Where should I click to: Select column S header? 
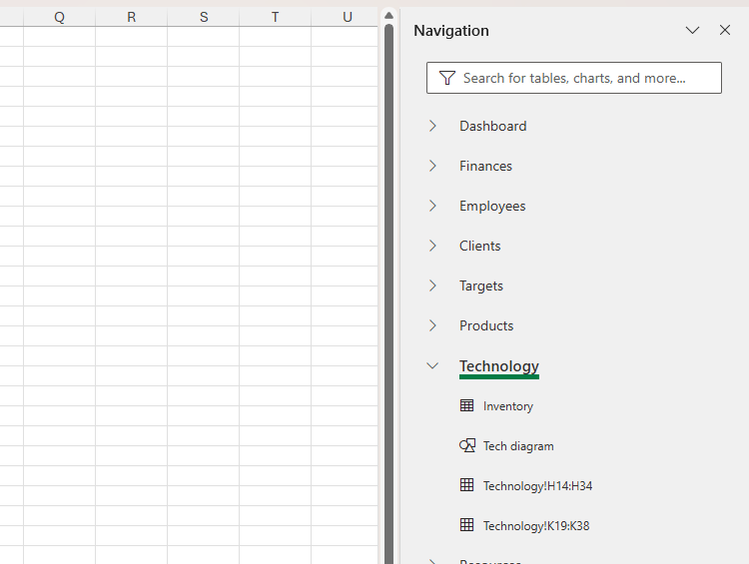pos(203,17)
